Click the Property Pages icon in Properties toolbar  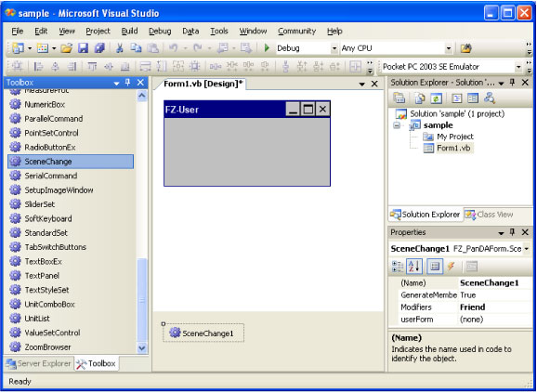point(472,266)
